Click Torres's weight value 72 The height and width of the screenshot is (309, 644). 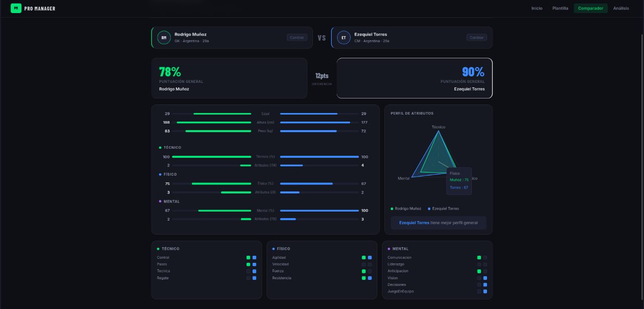point(363,131)
